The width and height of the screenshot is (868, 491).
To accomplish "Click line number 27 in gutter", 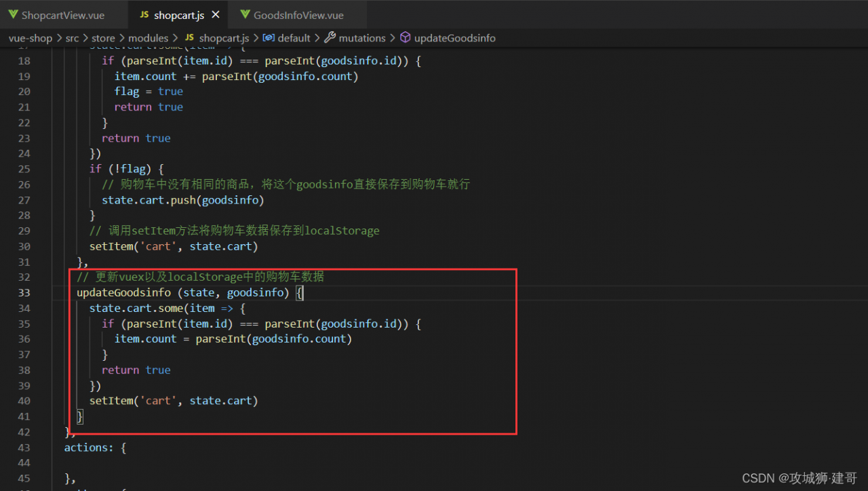I will (x=24, y=200).
